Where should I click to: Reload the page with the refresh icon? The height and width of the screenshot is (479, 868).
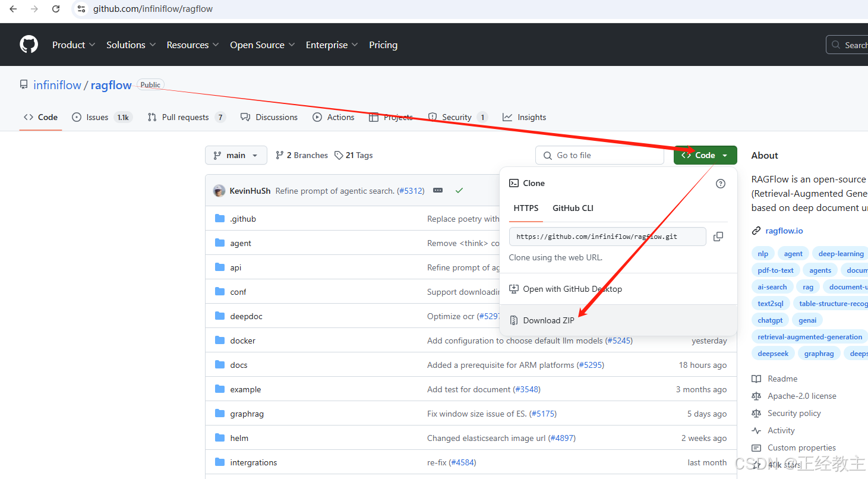[56, 9]
